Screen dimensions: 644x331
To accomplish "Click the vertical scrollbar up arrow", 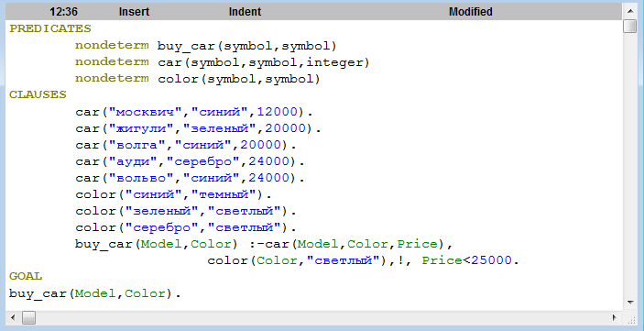I will 629,11.
